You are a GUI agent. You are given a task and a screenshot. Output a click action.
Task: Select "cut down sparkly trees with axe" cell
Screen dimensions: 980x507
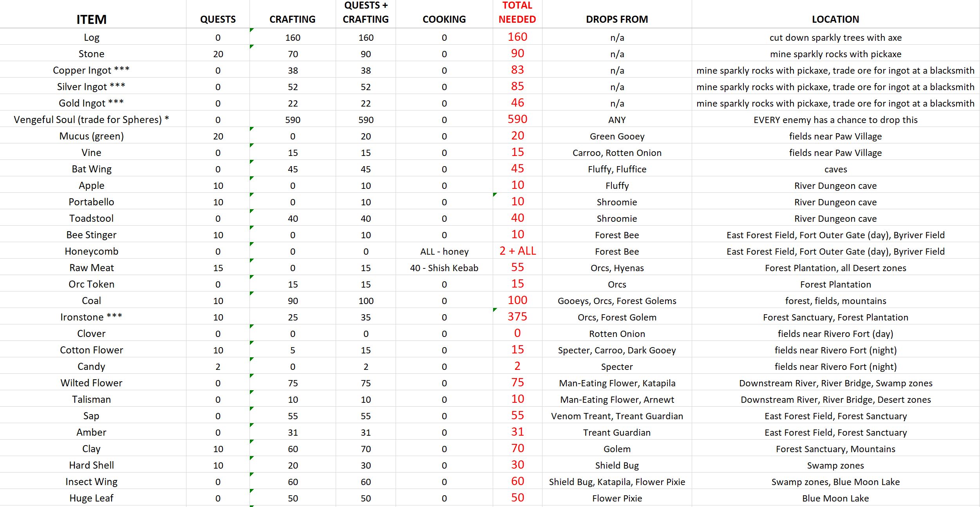(835, 37)
